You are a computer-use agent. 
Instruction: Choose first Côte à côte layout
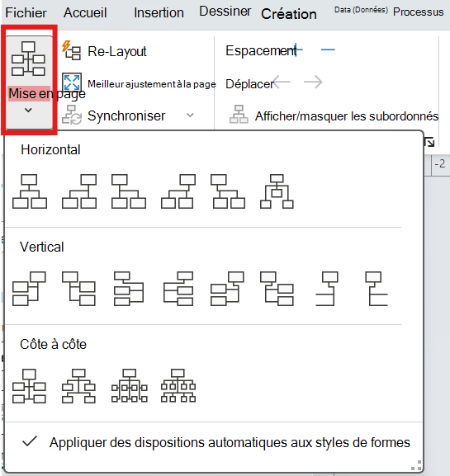tap(29, 386)
